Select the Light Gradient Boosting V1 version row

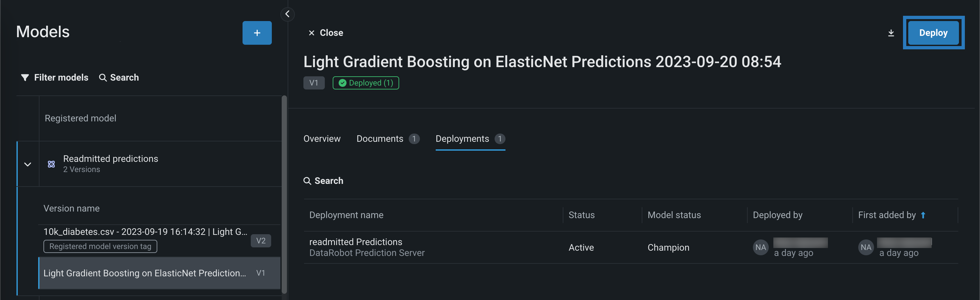(x=144, y=273)
